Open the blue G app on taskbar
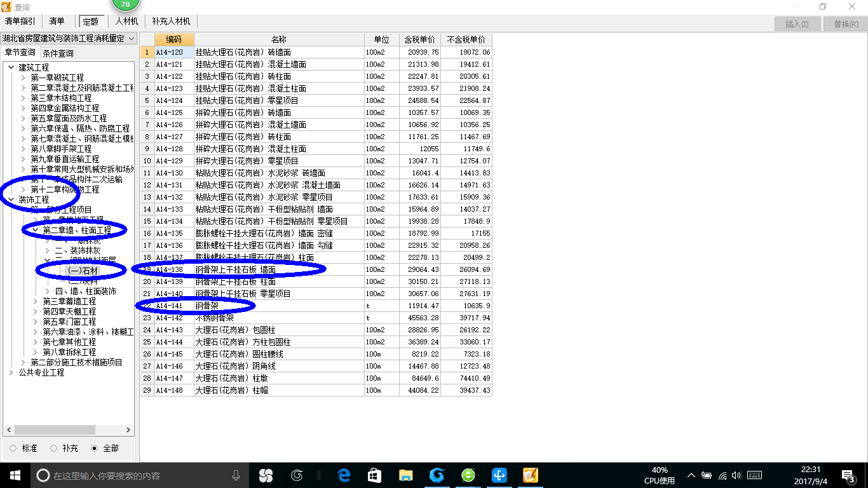868x488 pixels. [x=437, y=475]
